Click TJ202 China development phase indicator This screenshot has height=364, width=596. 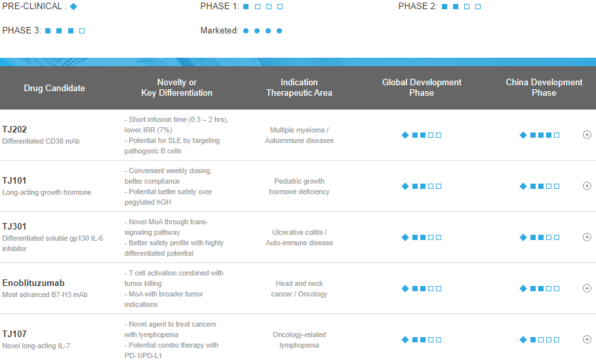click(x=540, y=135)
